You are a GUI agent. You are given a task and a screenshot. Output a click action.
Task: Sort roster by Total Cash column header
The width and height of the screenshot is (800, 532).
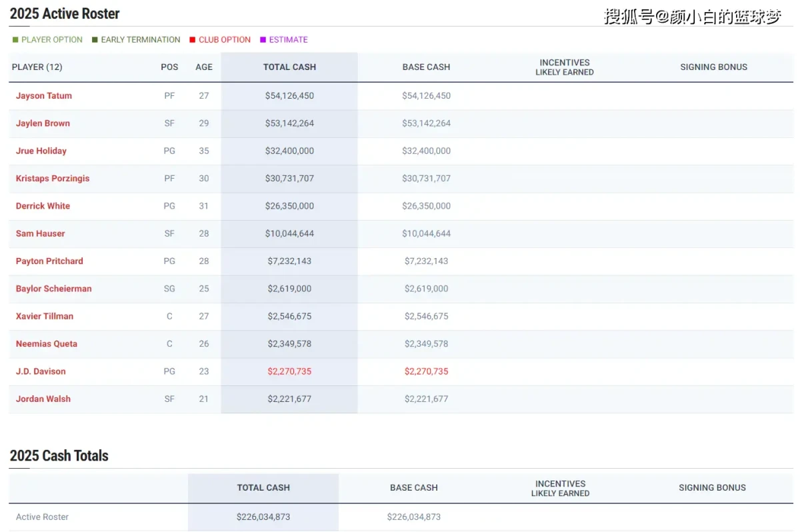pyautogui.click(x=289, y=67)
